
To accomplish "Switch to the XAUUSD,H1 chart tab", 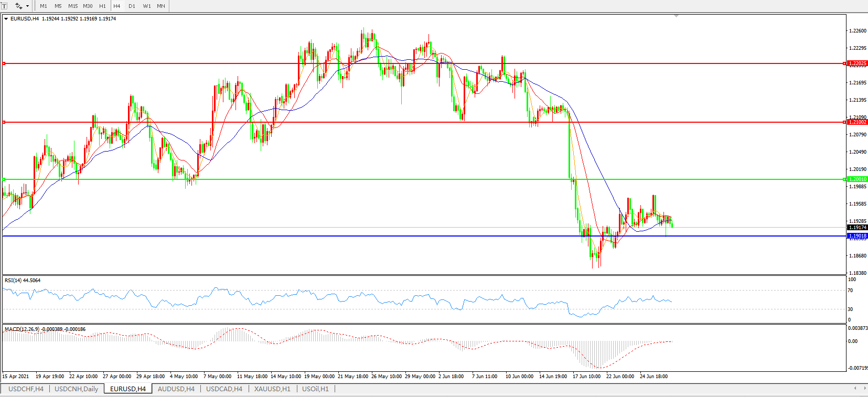I will [272, 389].
